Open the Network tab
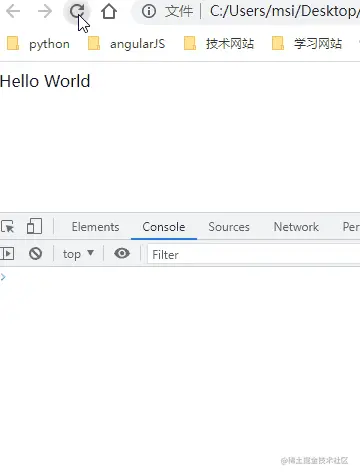Image resolution: width=360 pixels, height=476 pixels. 296,227
